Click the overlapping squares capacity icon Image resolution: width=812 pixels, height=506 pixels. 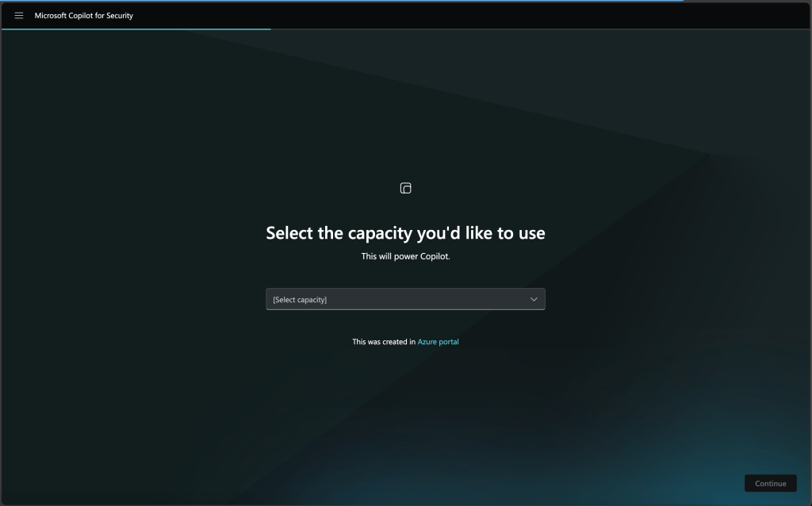pos(405,188)
